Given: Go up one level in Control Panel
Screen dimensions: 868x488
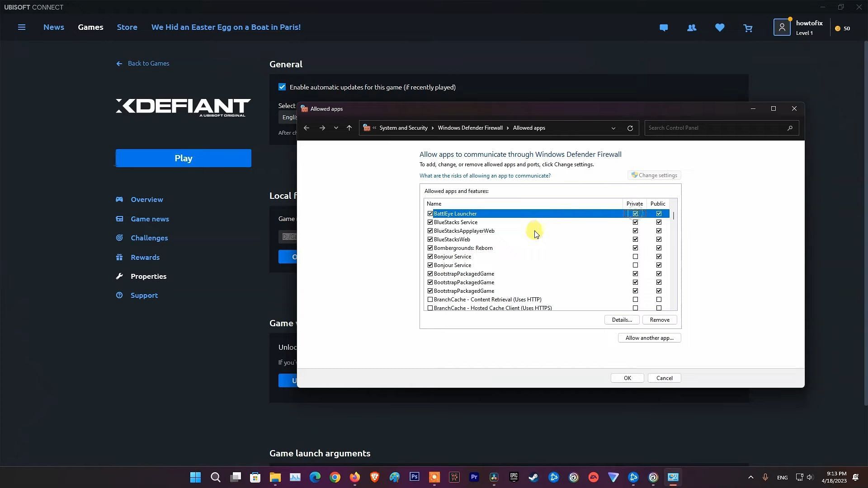Looking at the screenshot, I should [x=349, y=128].
